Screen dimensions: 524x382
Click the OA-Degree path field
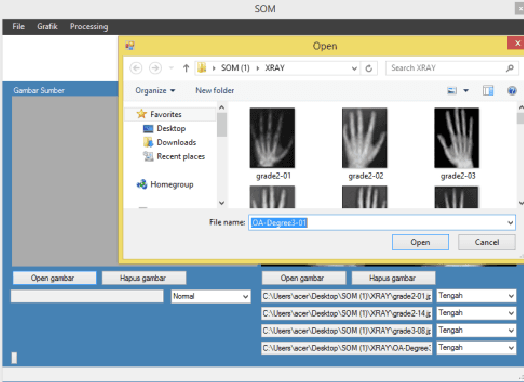click(x=347, y=348)
